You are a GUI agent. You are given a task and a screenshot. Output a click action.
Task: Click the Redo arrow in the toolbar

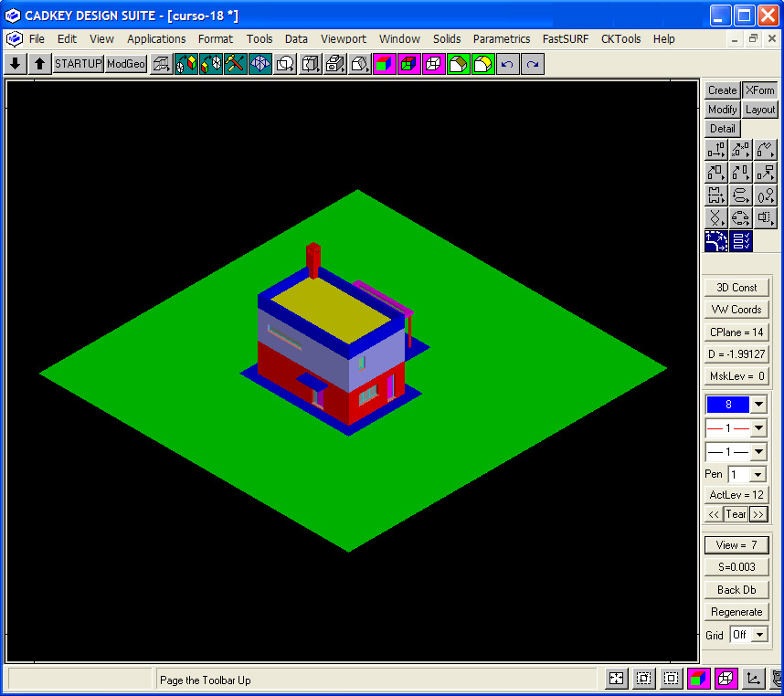point(532,64)
